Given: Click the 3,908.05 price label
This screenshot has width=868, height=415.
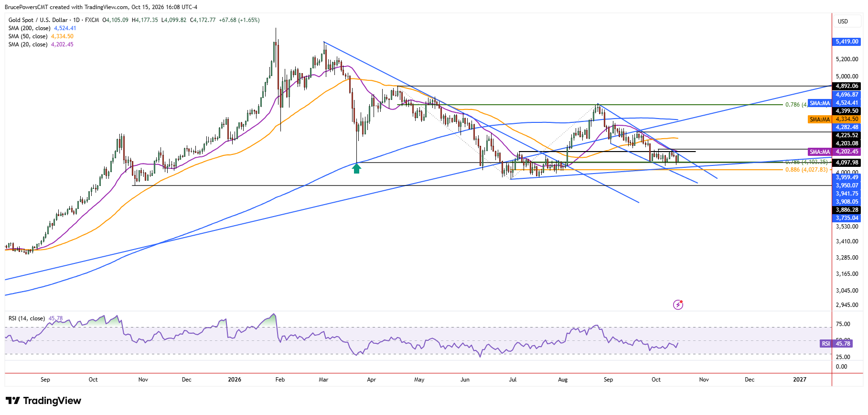Looking at the screenshot, I should click(847, 202).
